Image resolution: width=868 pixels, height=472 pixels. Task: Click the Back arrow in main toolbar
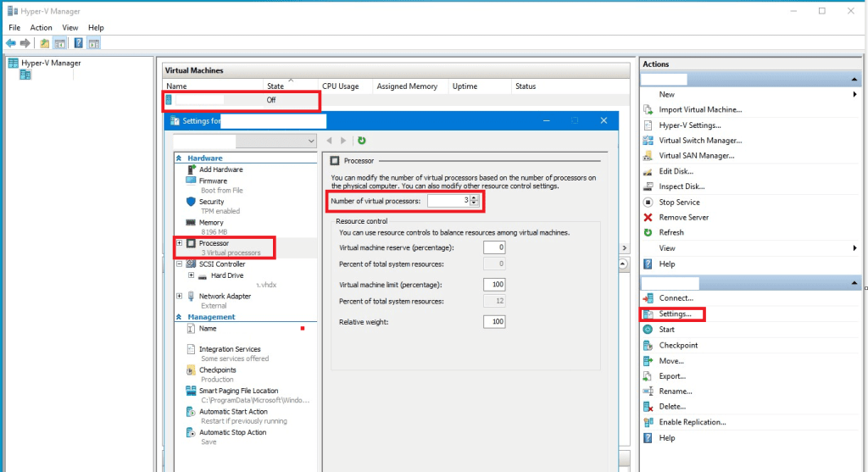(11, 43)
